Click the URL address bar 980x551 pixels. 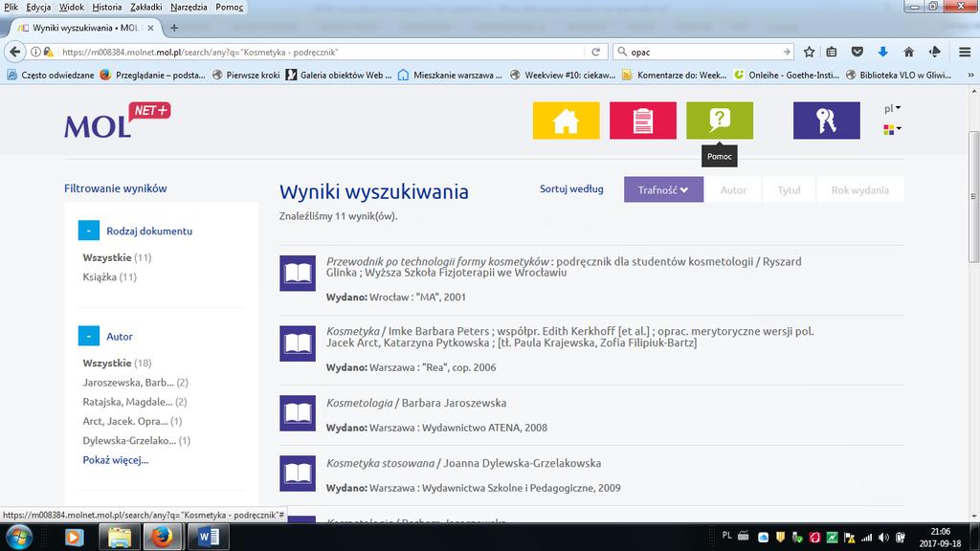[322, 52]
